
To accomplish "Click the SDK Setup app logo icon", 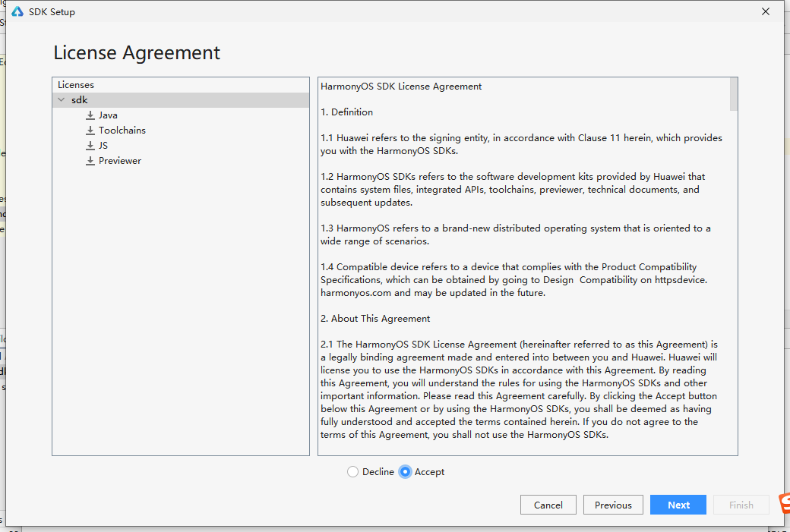I will tap(17, 11).
